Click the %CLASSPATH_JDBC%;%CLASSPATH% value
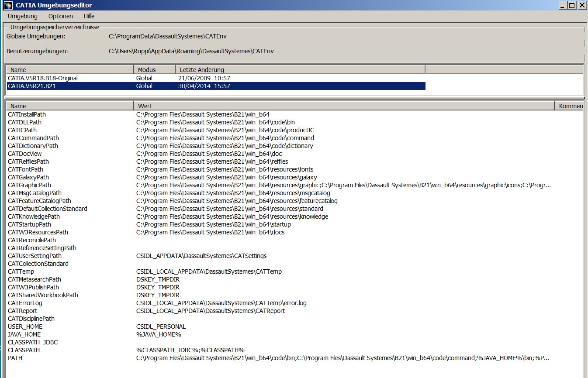Image resolution: width=588 pixels, height=378 pixels. coord(190,350)
